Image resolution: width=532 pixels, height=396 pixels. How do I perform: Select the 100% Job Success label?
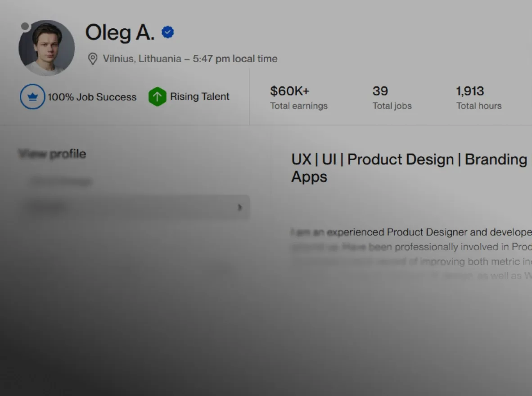click(92, 97)
